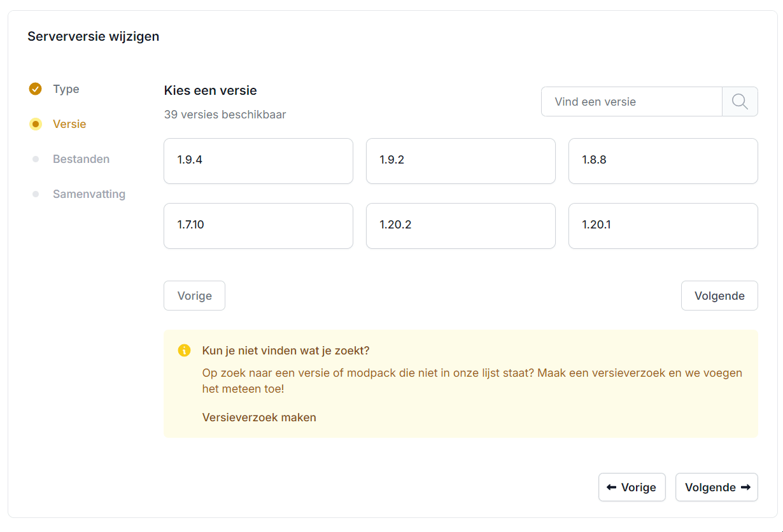Focus the 'Vind een versie' search field
Viewport: 783px width, 532px height.
coord(631,102)
